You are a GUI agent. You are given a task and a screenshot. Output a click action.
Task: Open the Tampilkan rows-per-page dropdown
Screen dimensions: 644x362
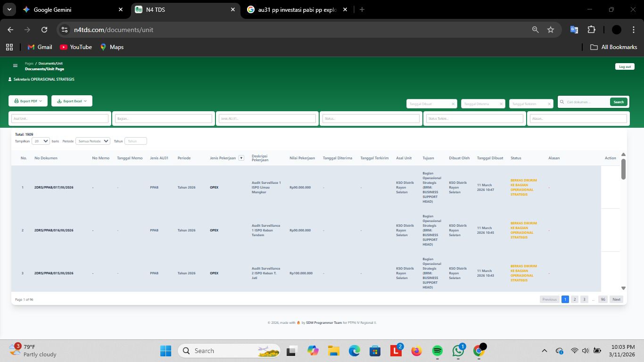(41, 141)
